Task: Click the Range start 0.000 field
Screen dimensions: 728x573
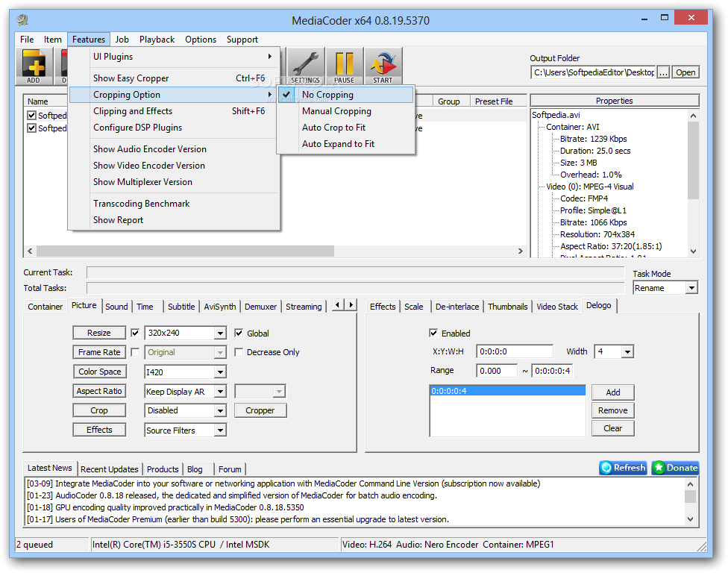Action: [496, 371]
